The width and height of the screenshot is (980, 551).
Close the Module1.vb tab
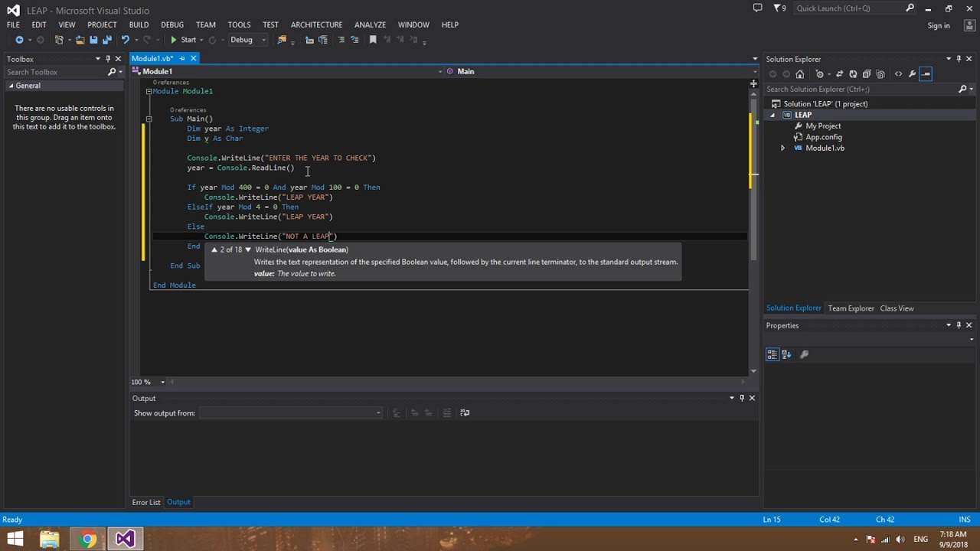pos(194,58)
